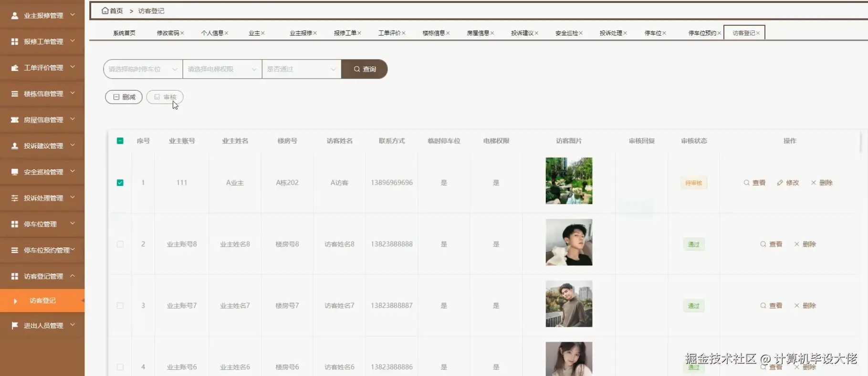Screen dimensions: 868x376
Task: Click 查看 for row 2 访客姓名8
Action: 771,244
